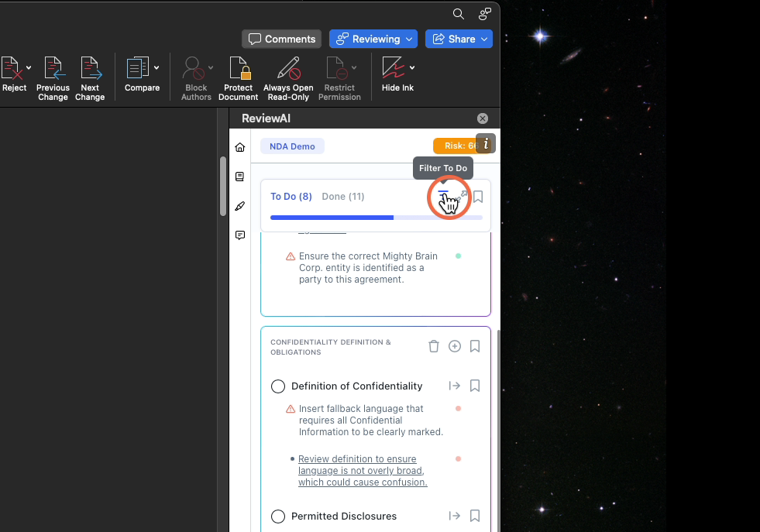Screen dimensions: 760x532
Task: Open the "Review definition to ensure language" link
Action: 363,471
